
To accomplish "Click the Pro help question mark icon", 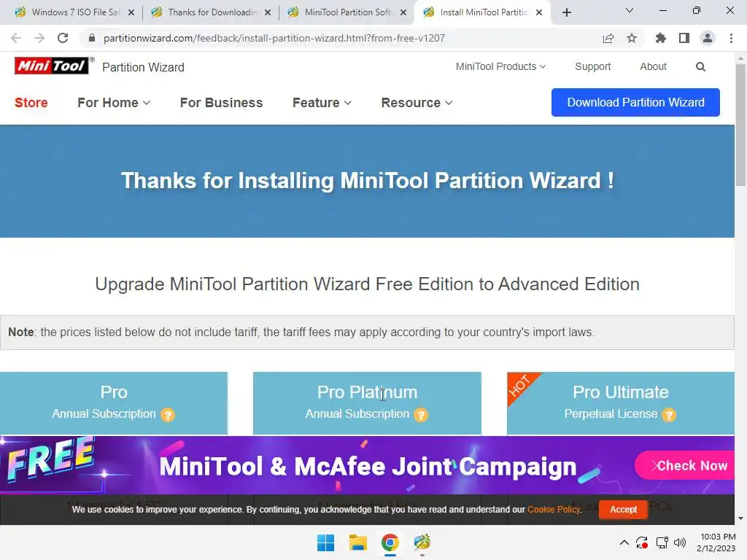I will click(x=167, y=415).
